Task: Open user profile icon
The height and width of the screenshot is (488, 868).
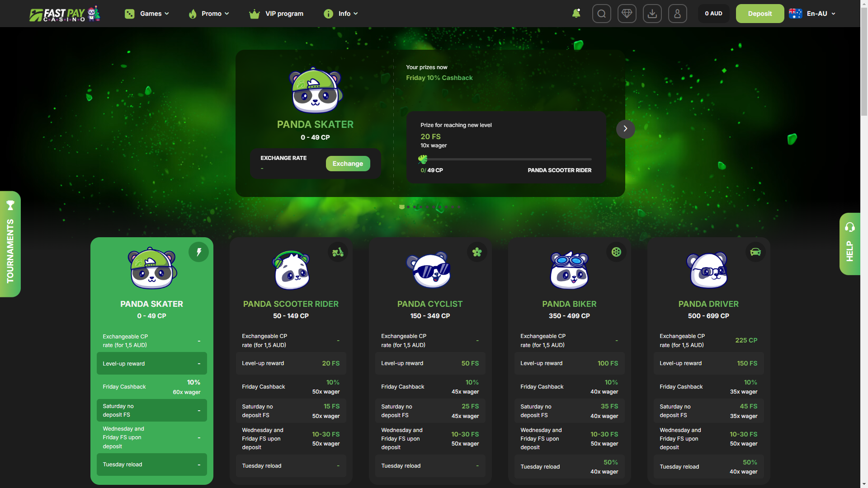Action: click(677, 14)
